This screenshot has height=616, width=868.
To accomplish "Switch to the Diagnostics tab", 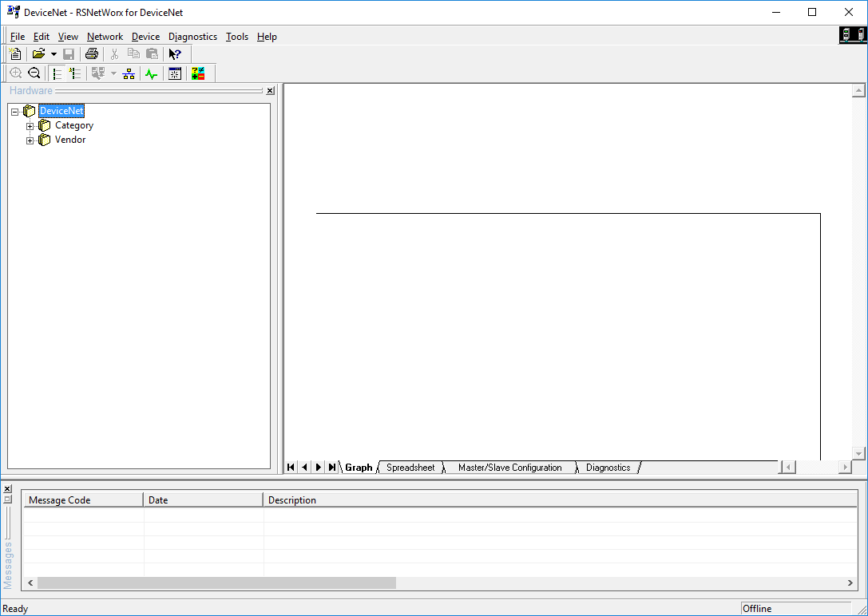I will [x=608, y=468].
